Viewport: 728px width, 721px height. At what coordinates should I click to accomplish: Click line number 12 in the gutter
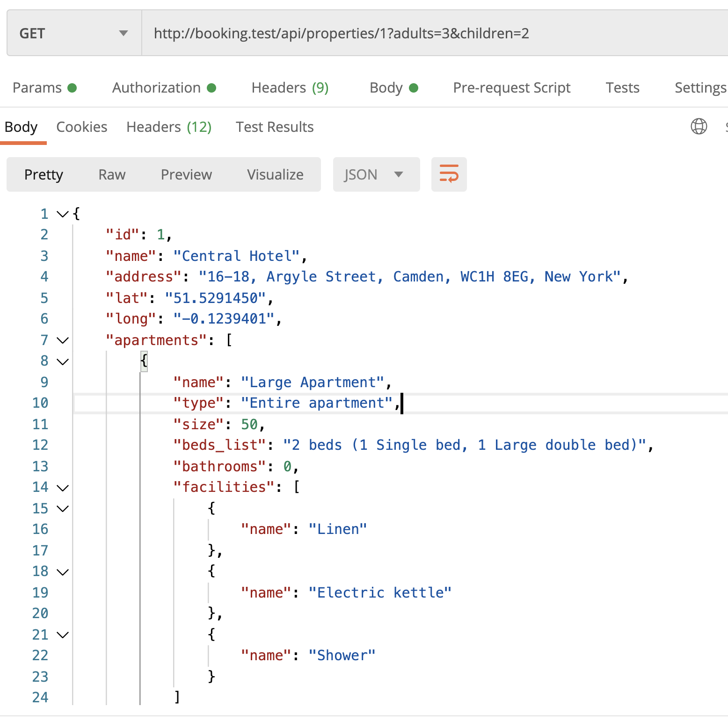40,445
